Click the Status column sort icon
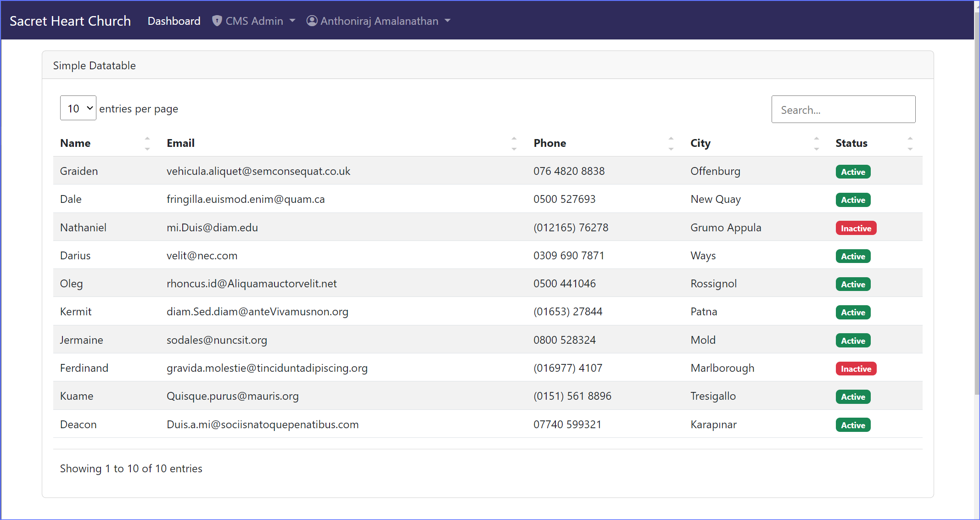Viewport: 980px width, 520px height. click(x=911, y=143)
